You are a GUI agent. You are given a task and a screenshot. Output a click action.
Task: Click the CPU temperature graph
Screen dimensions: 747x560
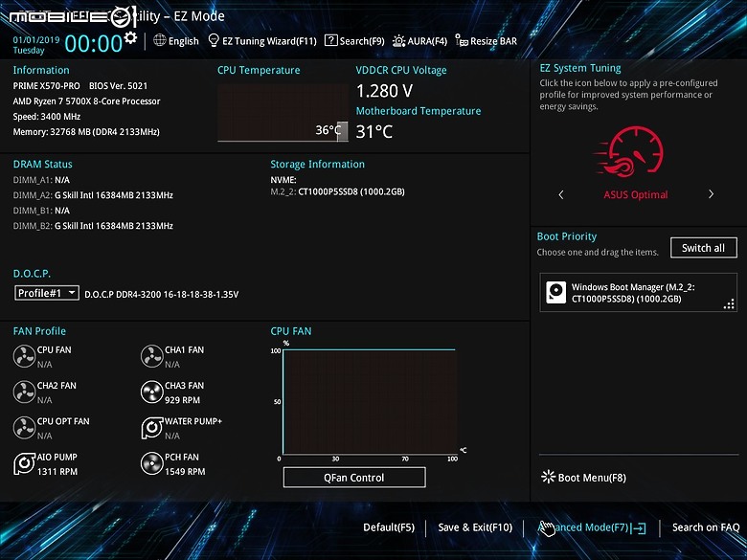283,113
